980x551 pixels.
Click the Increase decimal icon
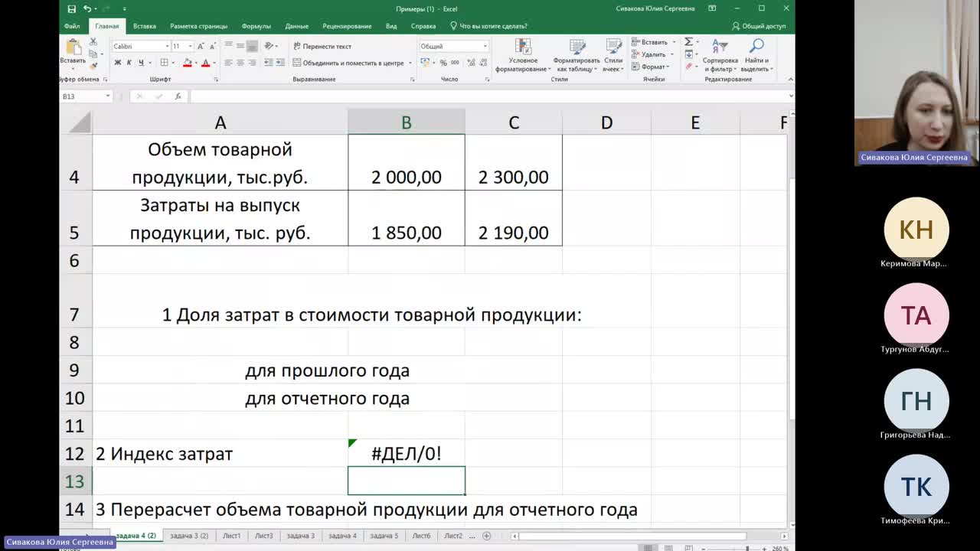pyautogui.click(x=470, y=63)
